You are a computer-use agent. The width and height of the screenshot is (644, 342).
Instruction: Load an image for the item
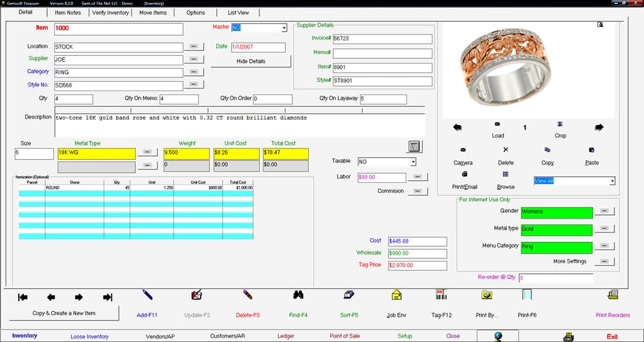pos(498,124)
